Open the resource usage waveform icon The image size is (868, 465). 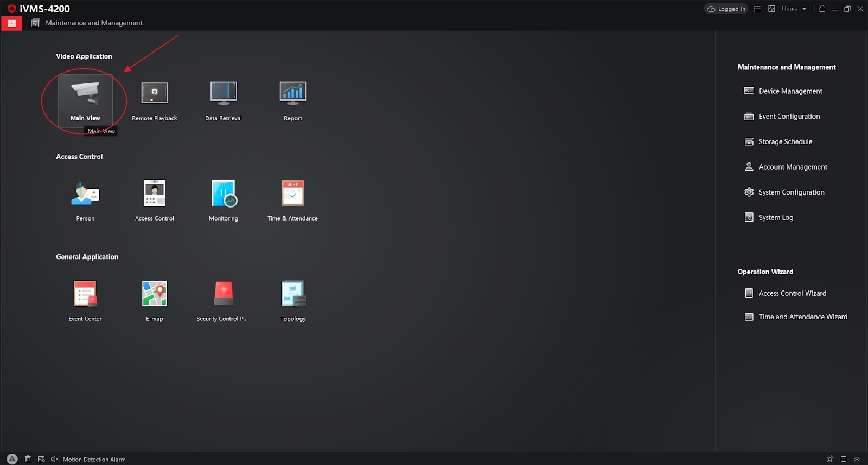tap(771, 9)
